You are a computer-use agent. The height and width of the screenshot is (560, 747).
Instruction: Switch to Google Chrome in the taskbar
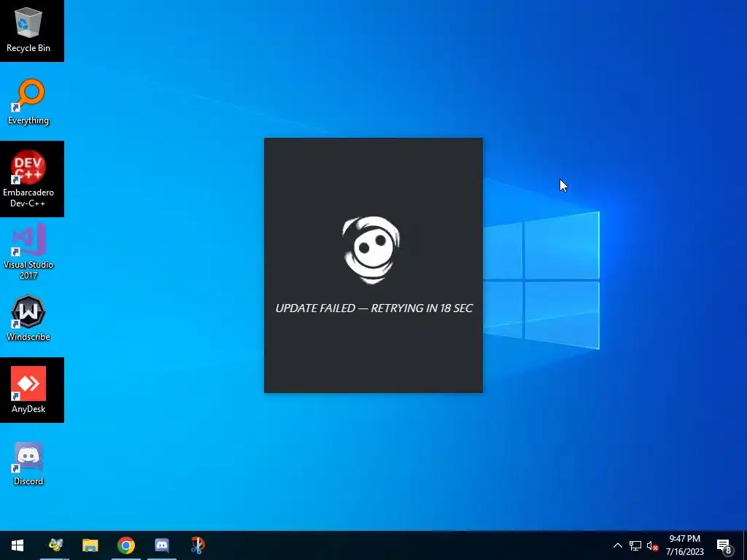[x=126, y=545]
